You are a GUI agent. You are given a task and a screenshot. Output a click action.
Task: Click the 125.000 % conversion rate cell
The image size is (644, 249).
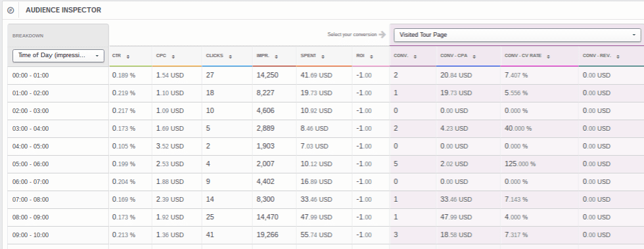(520, 164)
